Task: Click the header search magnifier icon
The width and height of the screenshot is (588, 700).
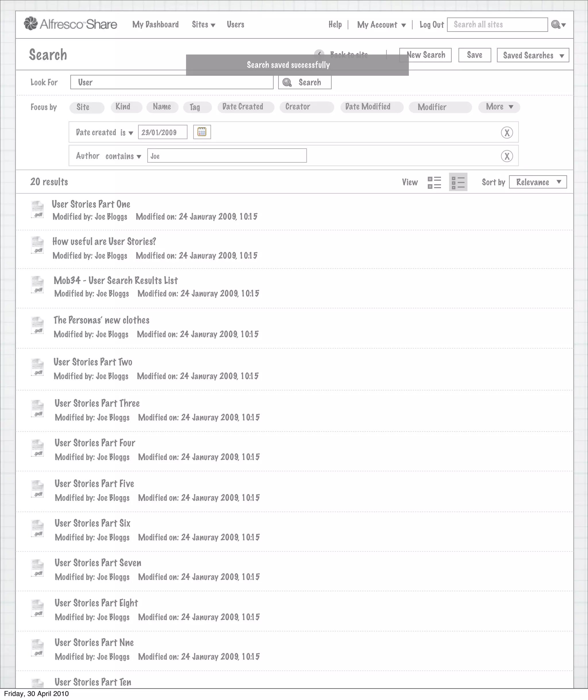Action: point(556,24)
